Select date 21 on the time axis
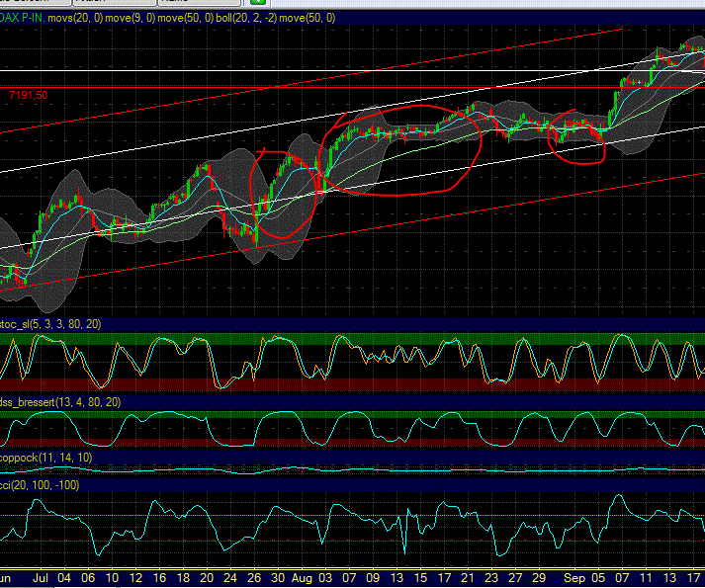Image resolution: width=705 pixels, height=588 pixels. (468, 578)
